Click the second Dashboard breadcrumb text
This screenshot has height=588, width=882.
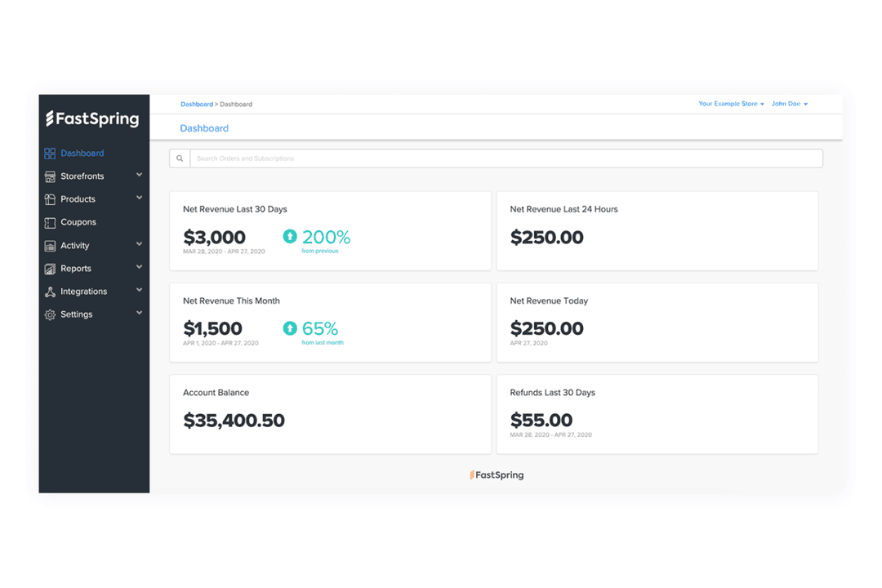point(236,104)
